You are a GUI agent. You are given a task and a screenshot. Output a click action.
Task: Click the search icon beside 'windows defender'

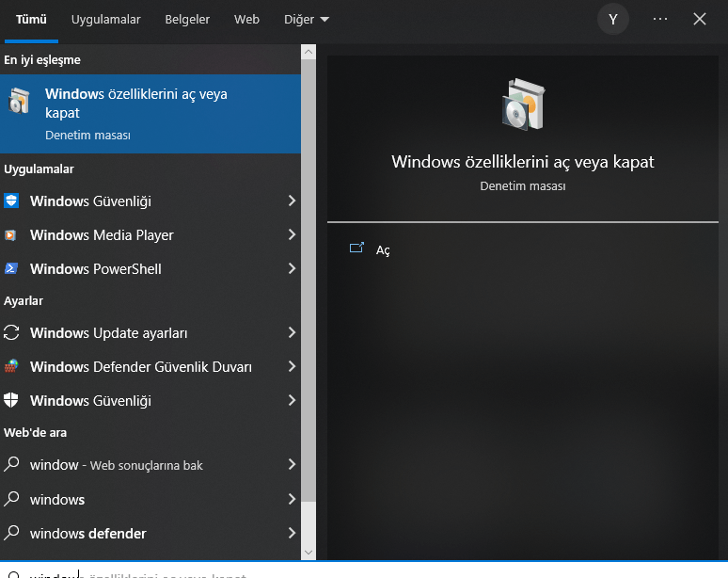(11, 533)
